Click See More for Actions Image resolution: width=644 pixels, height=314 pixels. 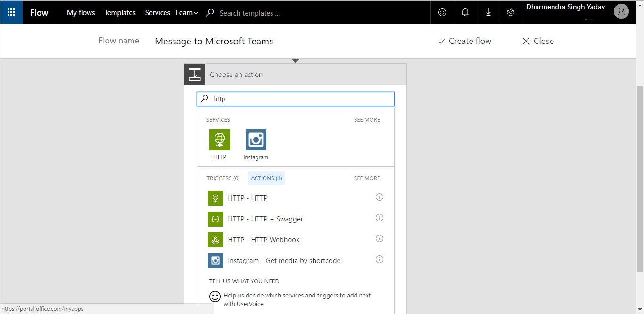click(x=367, y=178)
